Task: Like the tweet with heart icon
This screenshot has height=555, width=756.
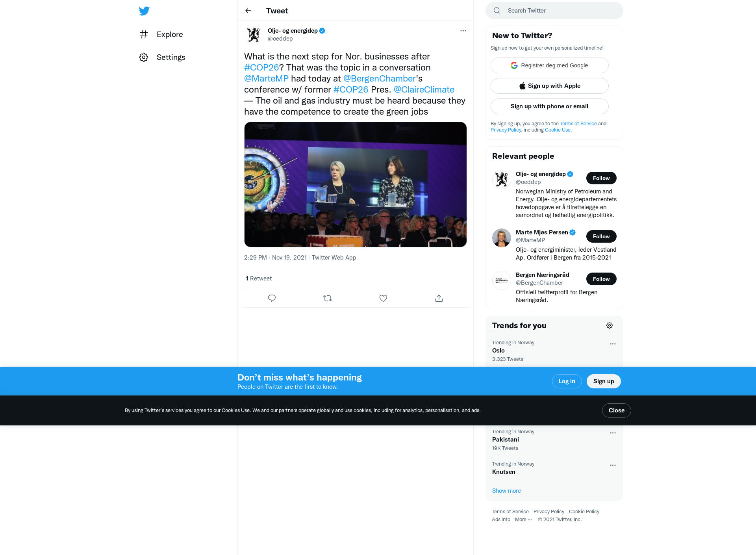Action: coord(383,298)
